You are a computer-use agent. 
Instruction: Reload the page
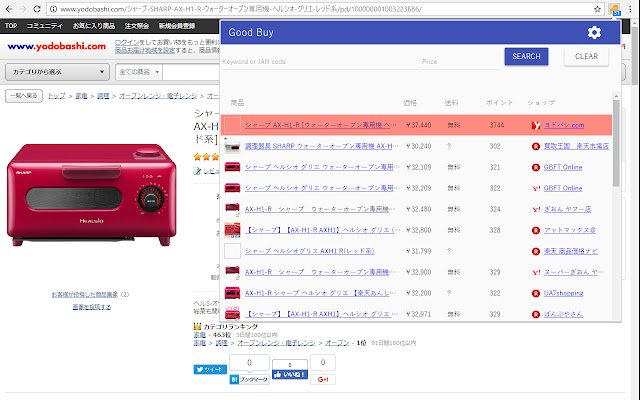tap(37, 9)
